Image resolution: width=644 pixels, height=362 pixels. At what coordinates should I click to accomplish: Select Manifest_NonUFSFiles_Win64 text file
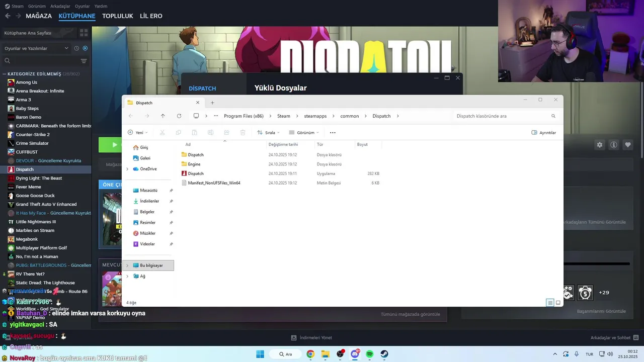pos(214,183)
